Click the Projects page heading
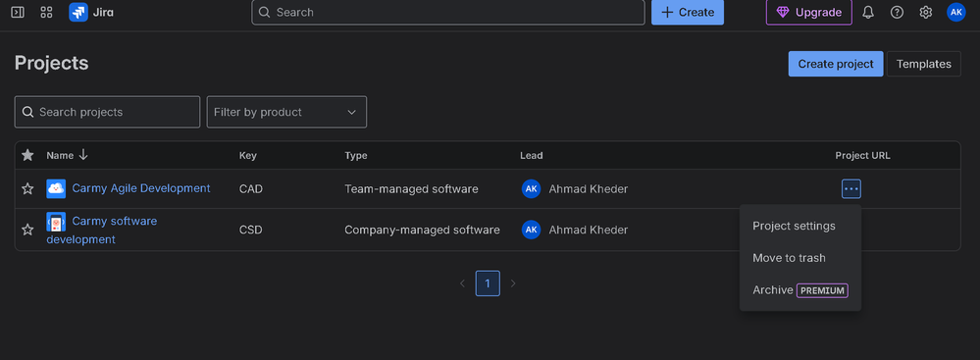The image size is (980, 360). (51, 63)
